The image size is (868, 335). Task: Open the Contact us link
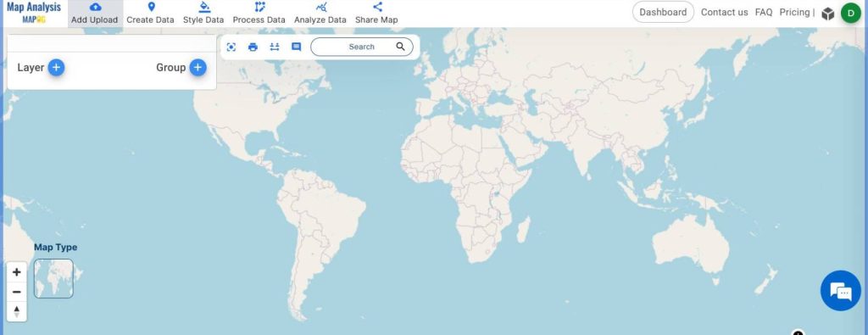coord(724,12)
